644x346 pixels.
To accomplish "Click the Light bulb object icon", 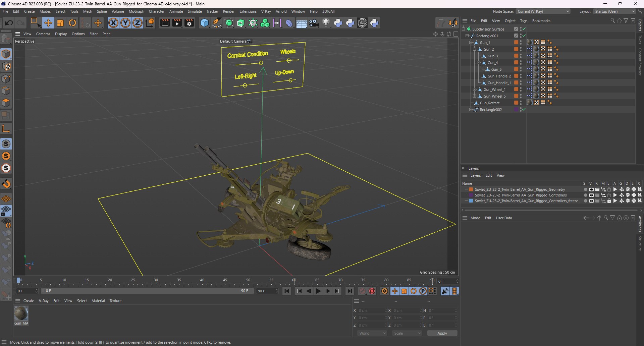I will (326, 23).
